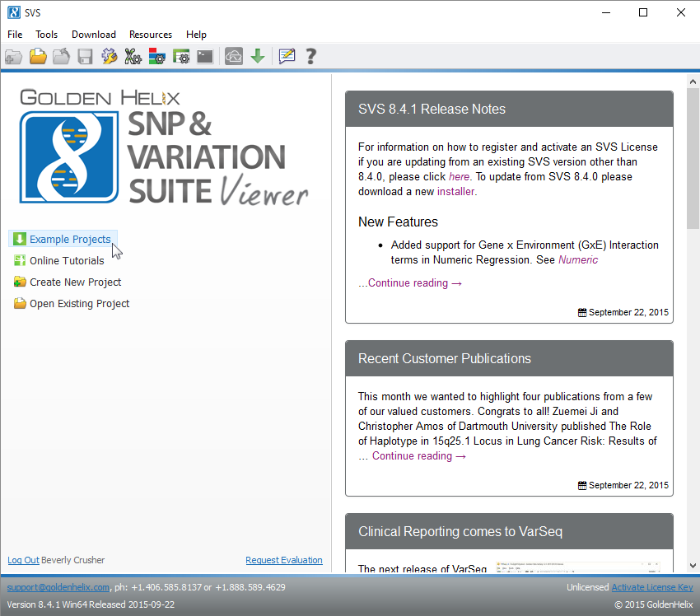The image size is (700, 616).
Task: Click the cloud upload toolbar icon
Action: [x=233, y=56]
